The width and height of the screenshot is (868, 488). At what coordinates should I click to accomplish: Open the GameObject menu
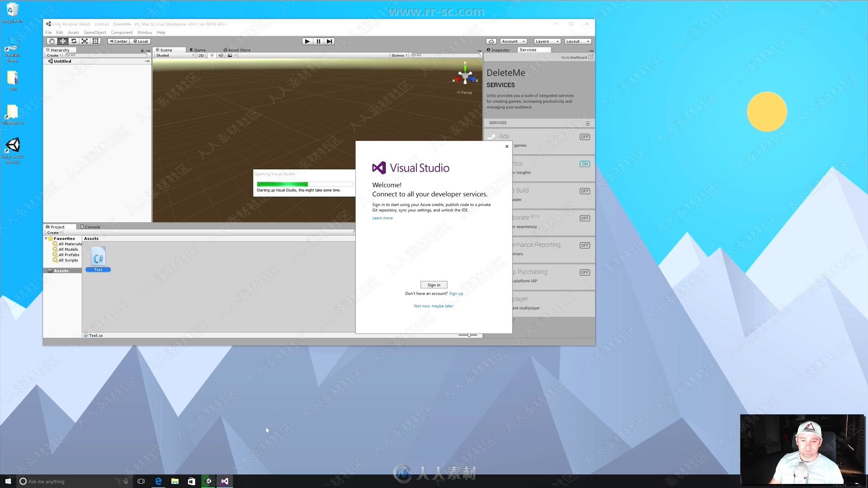pos(95,33)
